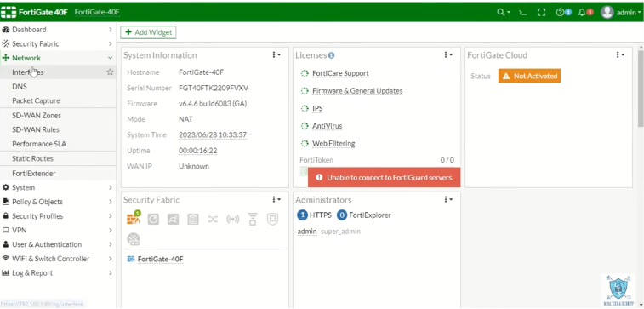Image resolution: width=644 pixels, height=309 pixels.
Task: Open Administrators widget options menu
Action: point(448,200)
